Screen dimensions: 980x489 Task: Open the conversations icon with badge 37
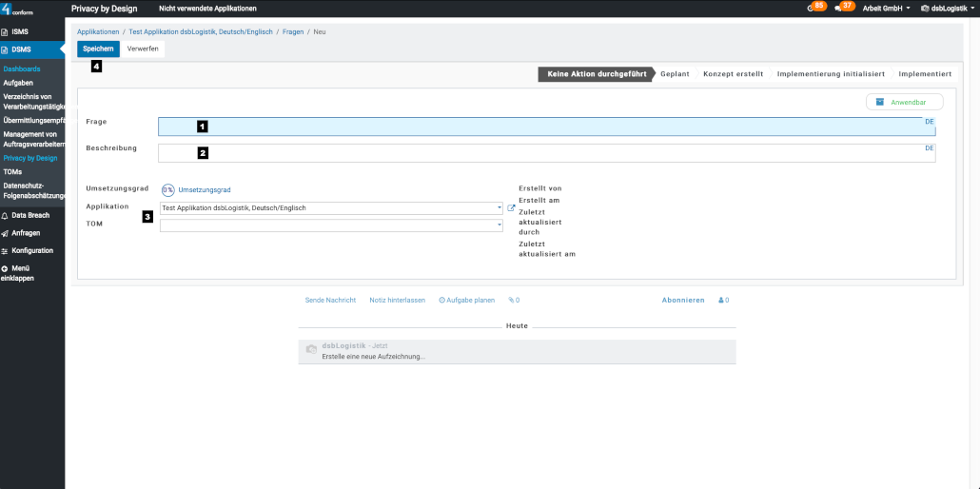pyautogui.click(x=838, y=9)
